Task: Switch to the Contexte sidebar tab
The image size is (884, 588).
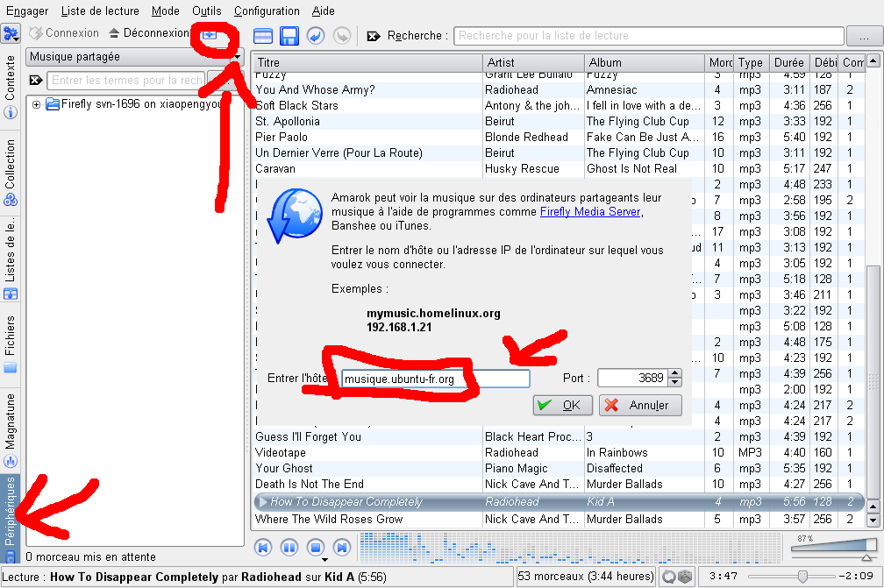Action: (x=11, y=87)
